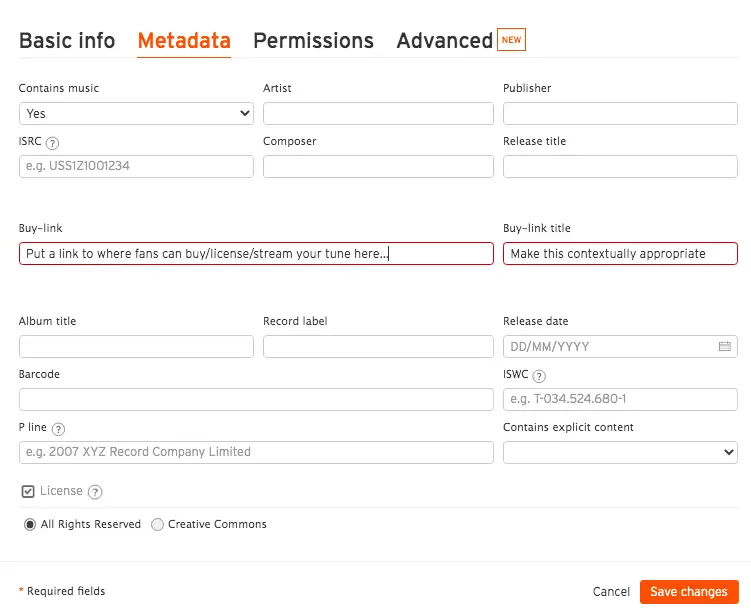Screen dimensions: 751x616
Task: Switch to the Basic info tab
Action: click(67, 41)
